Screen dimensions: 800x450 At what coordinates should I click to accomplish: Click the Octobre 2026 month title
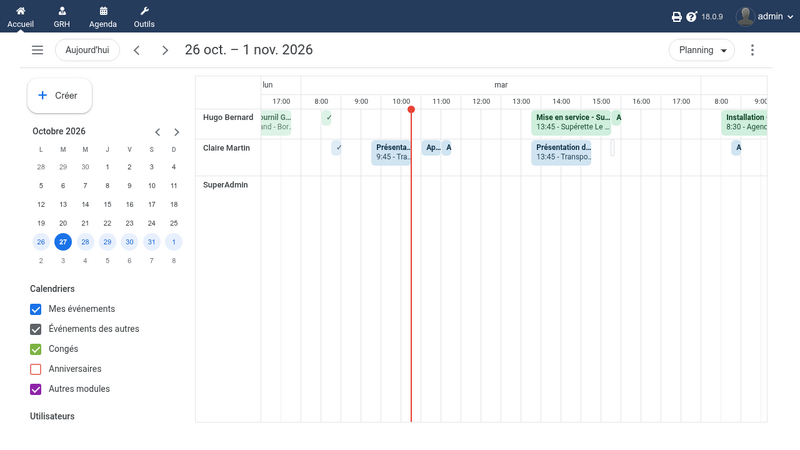59,131
